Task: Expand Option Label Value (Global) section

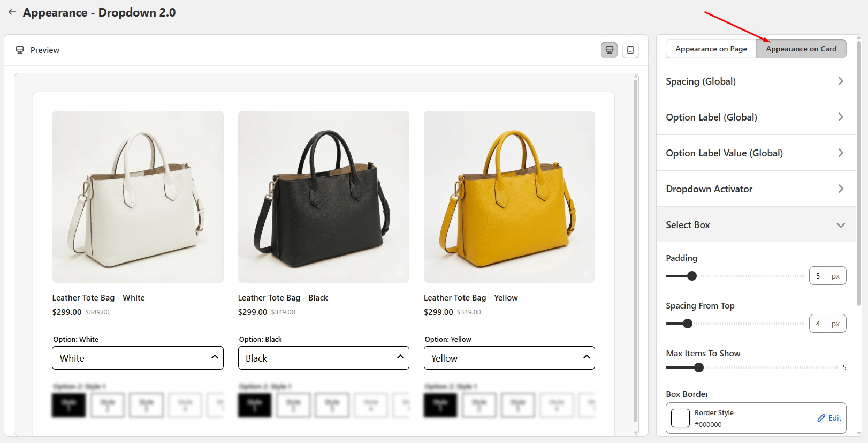Action: 756,153
